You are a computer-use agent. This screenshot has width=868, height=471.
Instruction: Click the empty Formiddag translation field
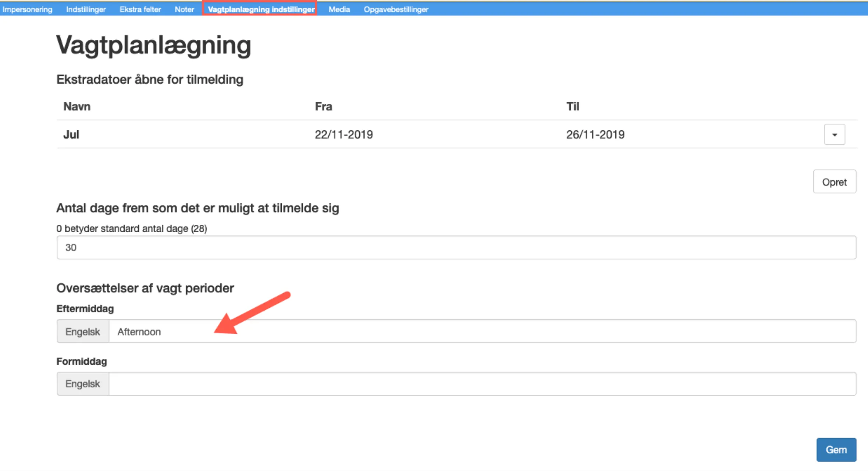coord(482,384)
